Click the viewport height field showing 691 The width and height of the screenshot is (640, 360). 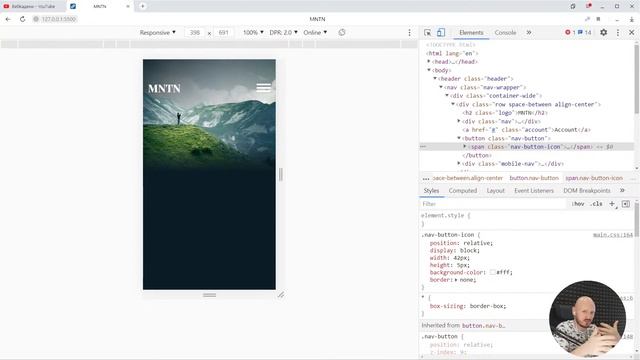(223, 33)
